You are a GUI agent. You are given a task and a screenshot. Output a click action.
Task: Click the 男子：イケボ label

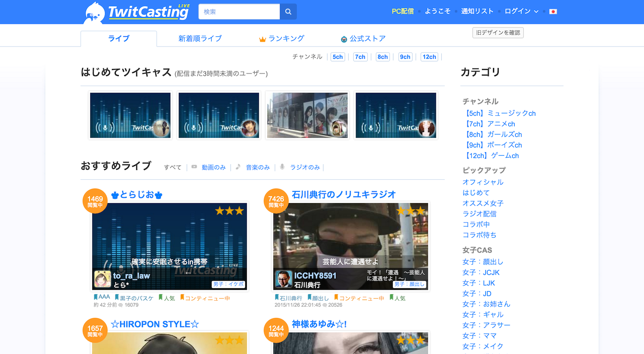point(228,284)
